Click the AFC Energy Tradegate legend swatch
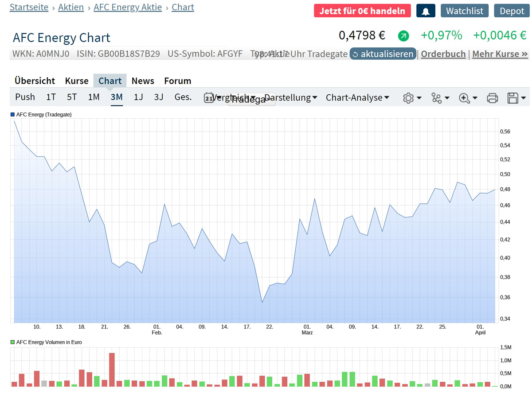Viewport: 532px width, 403px height. pos(12,114)
